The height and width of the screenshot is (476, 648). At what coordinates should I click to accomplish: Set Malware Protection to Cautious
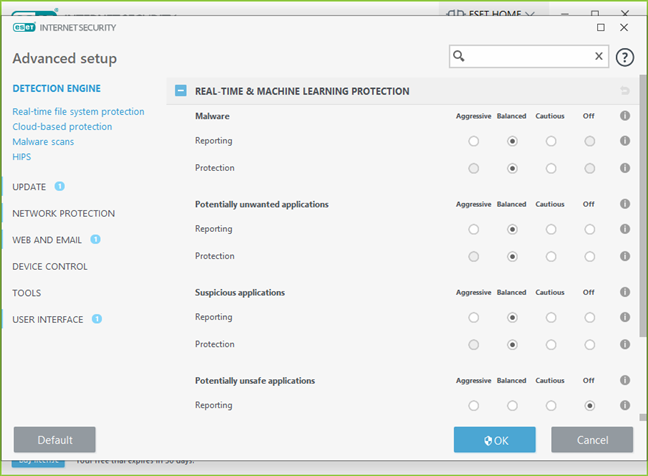coord(551,169)
